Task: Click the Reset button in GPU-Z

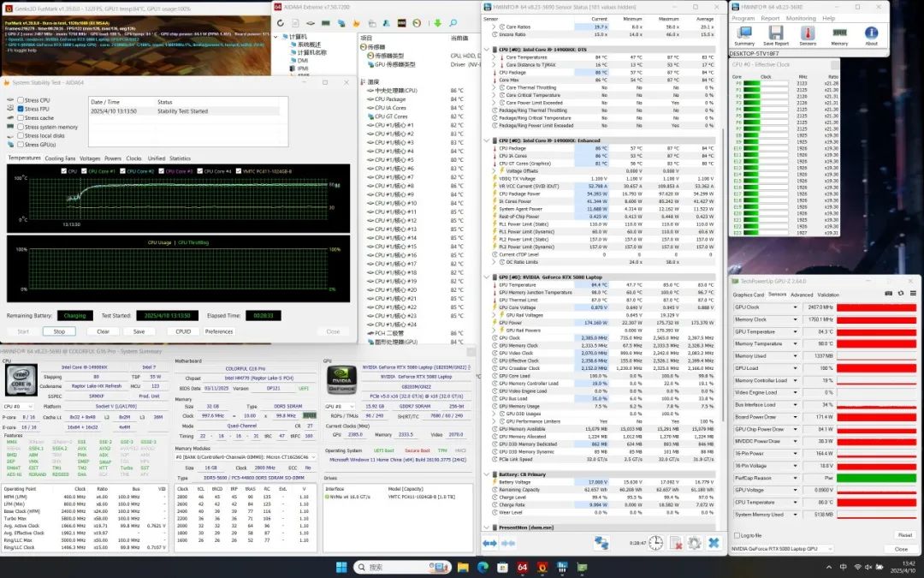Action: pyautogui.click(x=905, y=535)
